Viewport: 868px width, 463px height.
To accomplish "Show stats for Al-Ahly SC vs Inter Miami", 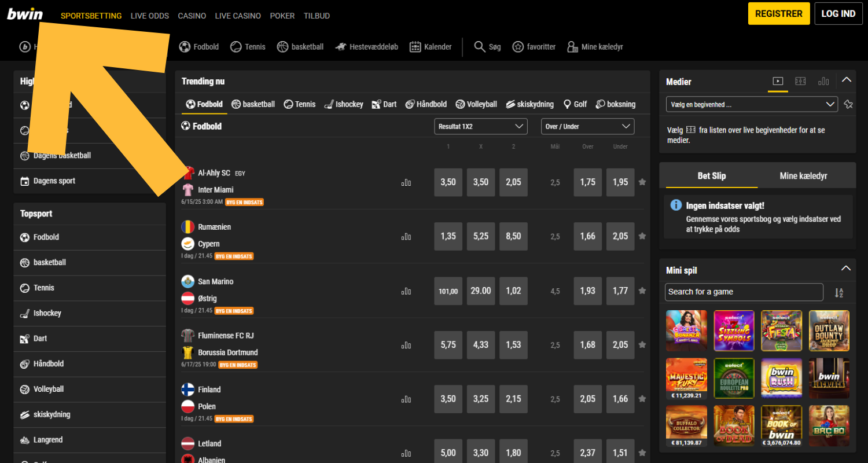I will tap(406, 182).
